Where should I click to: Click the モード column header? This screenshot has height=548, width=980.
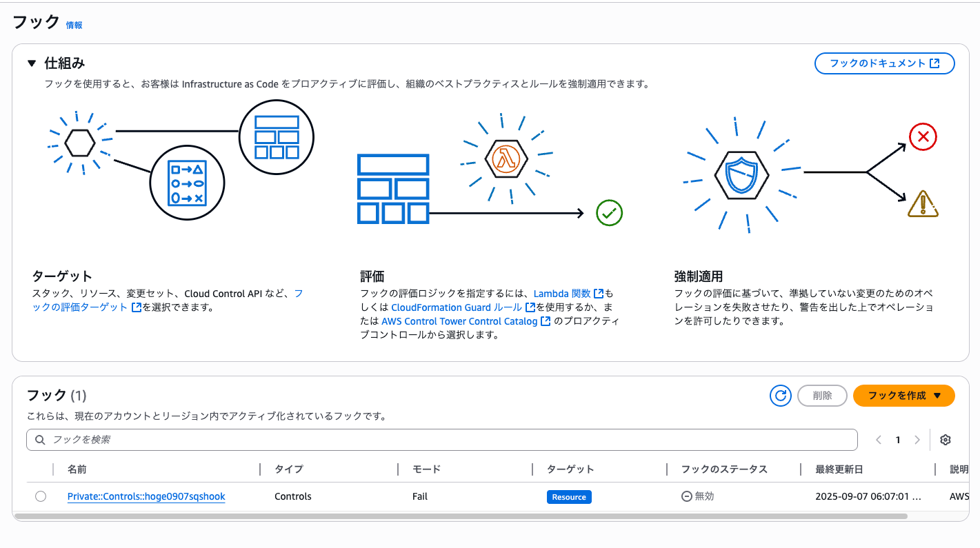tap(426, 469)
